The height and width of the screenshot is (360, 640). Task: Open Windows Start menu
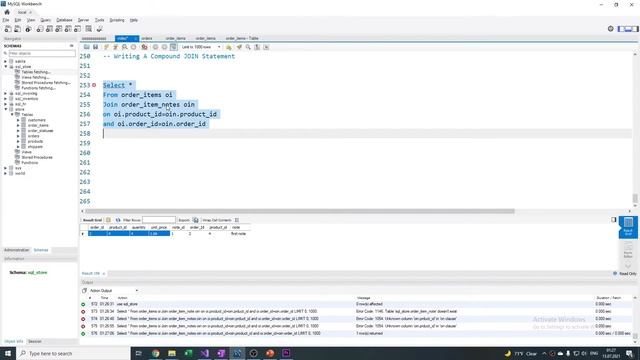coord(8,353)
